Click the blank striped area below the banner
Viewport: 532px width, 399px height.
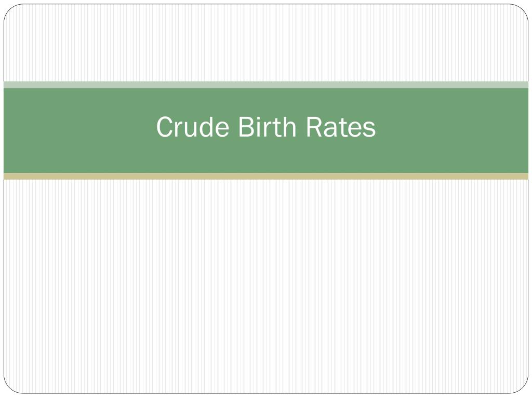[266, 286]
